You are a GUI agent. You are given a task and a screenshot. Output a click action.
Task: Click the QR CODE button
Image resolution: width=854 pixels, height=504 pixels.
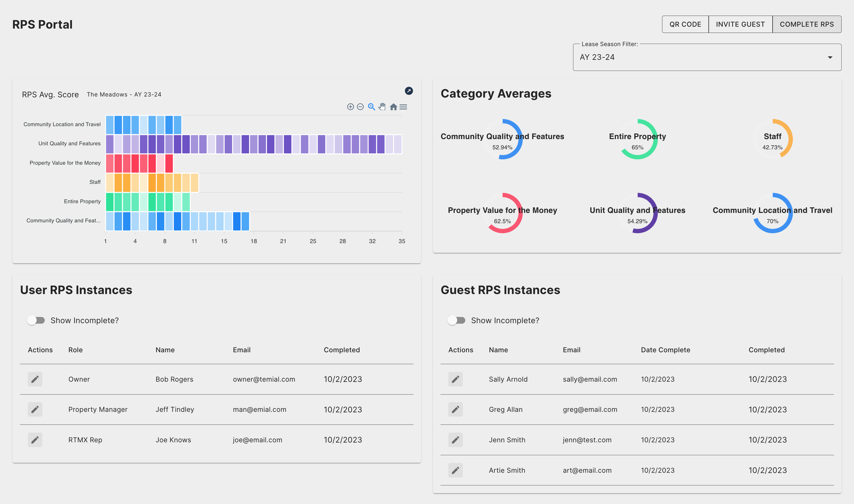click(x=685, y=24)
